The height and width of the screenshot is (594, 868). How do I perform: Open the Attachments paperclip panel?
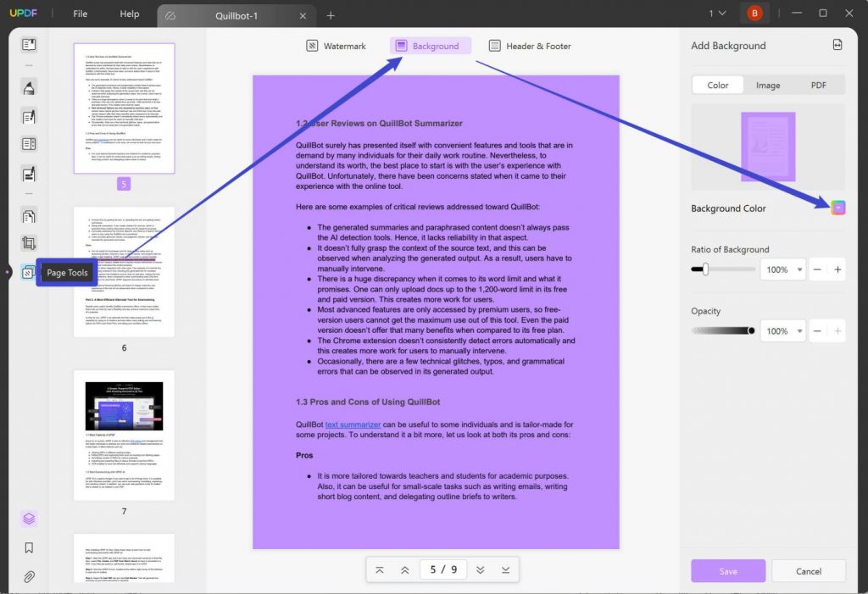pos(29,578)
